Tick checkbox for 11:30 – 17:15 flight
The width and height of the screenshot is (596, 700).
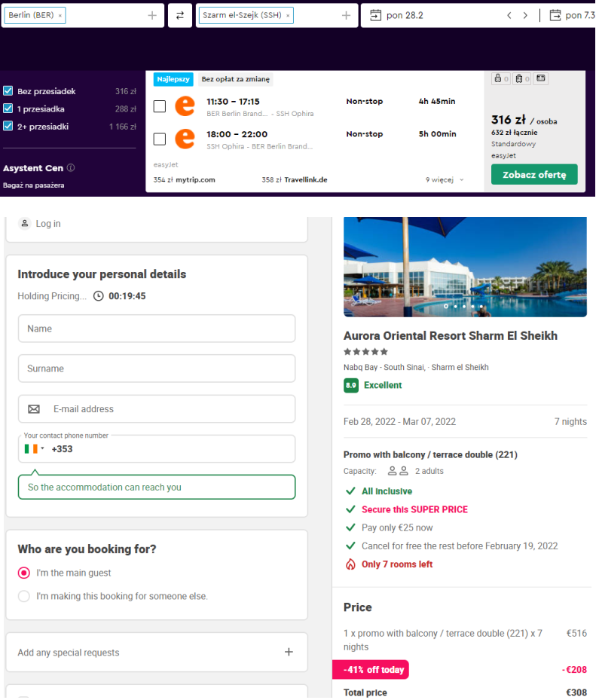tap(160, 106)
